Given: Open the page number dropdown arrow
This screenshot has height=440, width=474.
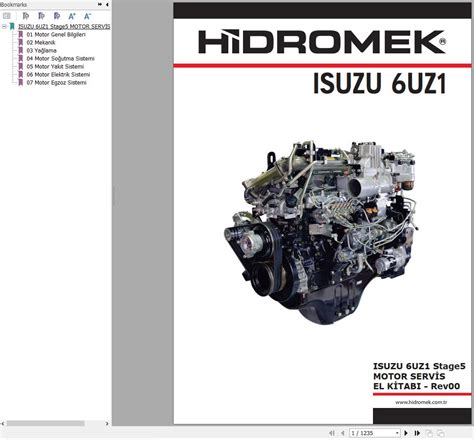Looking at the screenshot, I should [397, 433].
